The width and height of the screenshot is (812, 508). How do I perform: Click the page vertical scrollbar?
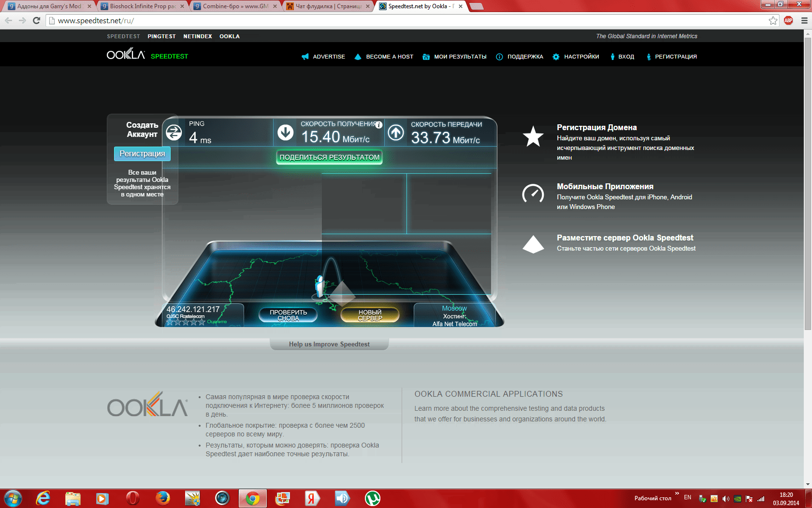click(x=808, y=184)
